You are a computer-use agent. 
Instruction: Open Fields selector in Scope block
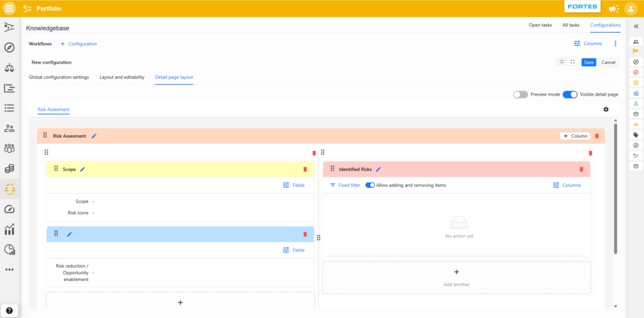[x=294, y=185]
